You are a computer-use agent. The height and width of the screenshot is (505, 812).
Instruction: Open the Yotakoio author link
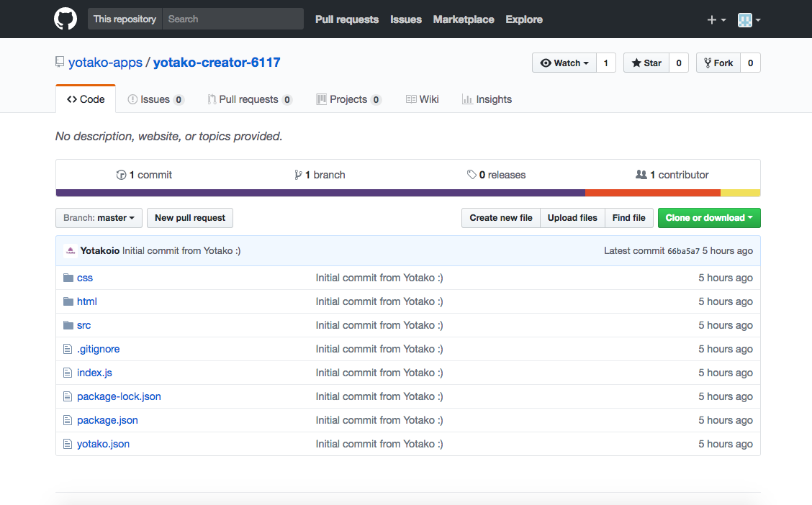pos(100,251)
